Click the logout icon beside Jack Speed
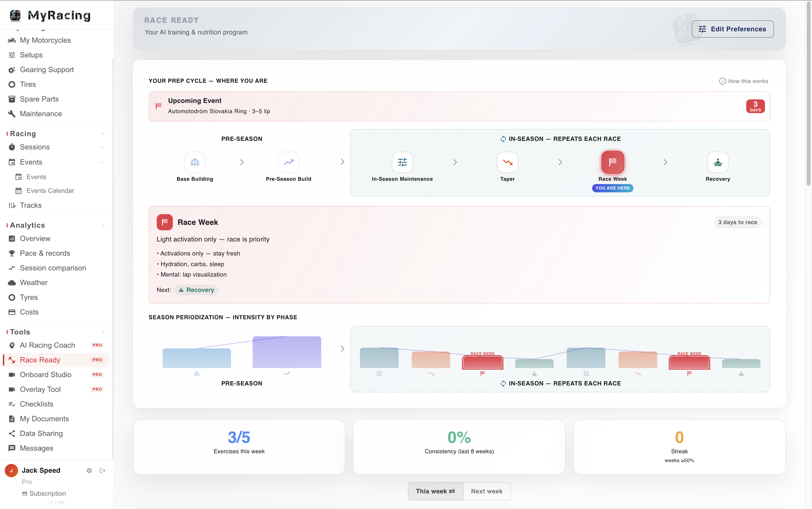The width and height of the screenshot is (812, 509). click(x=102, y=471)
